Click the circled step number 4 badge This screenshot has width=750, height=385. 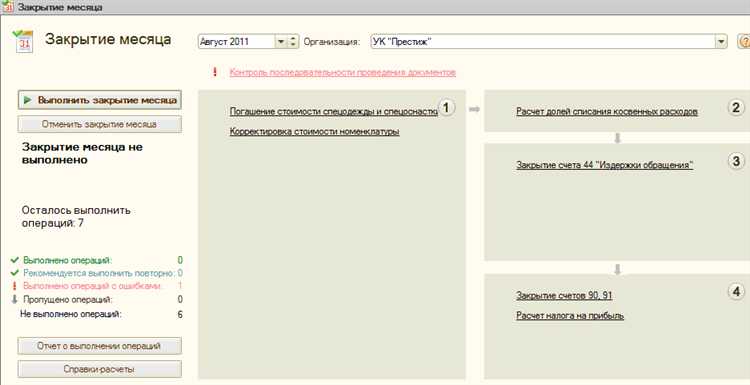click(x=736, y=291)
